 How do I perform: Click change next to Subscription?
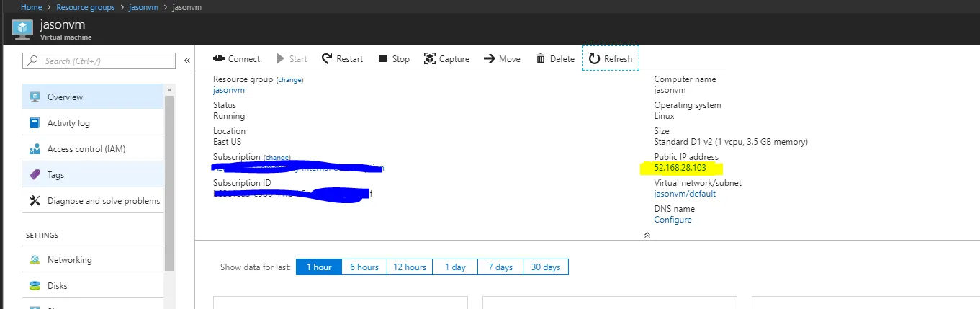click(277, 157)
